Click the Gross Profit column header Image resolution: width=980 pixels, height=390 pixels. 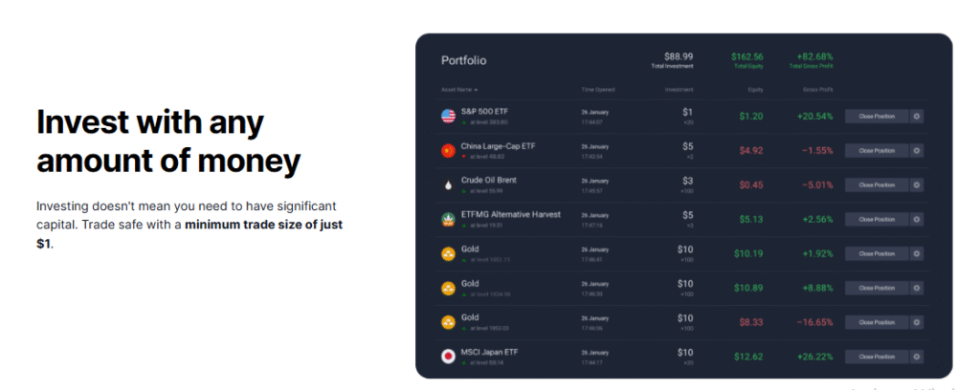817,90
